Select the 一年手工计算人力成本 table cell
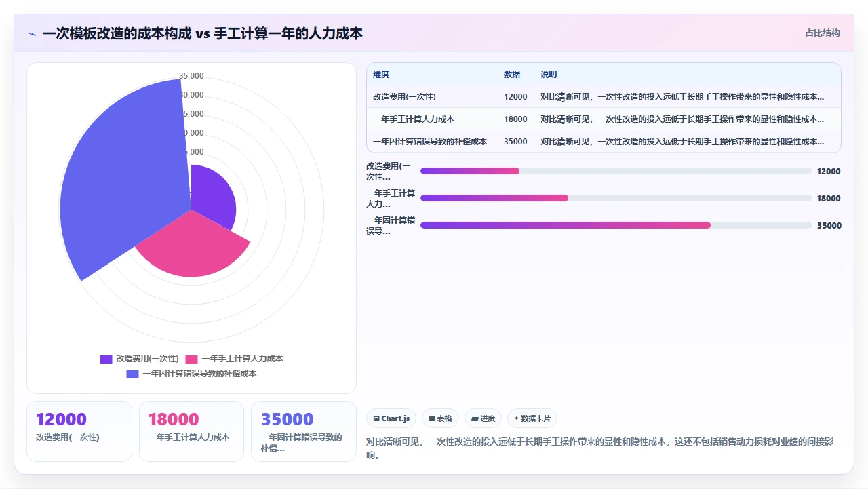Image resolution: width=868 pixels, height=489 pixels. (414, 119)
